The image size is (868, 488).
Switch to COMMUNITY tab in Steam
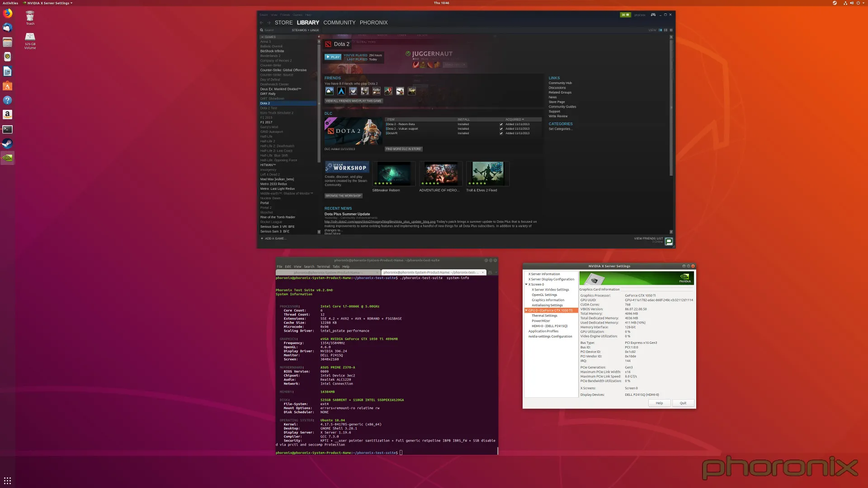point(340,23)
